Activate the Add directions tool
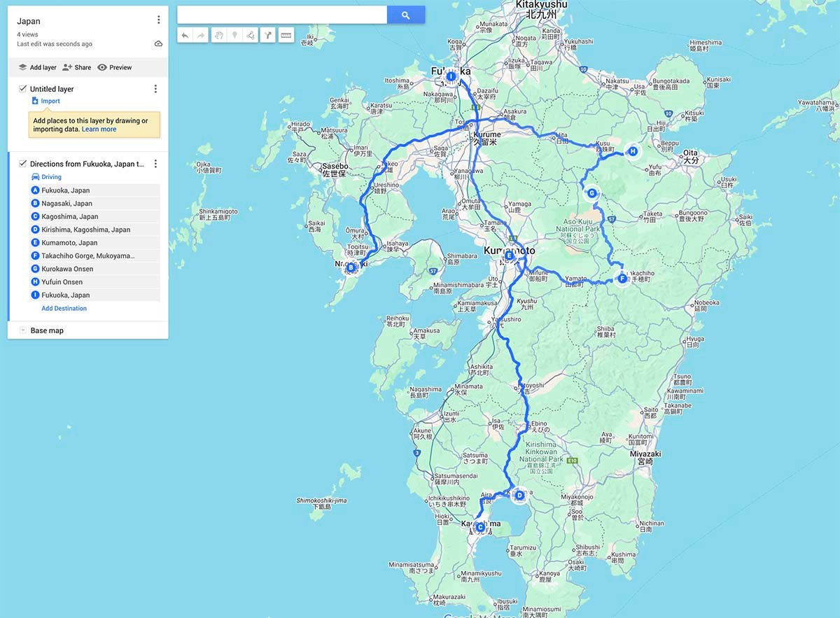This screenshot has width=840, height=618. click(x=267, y=35)
